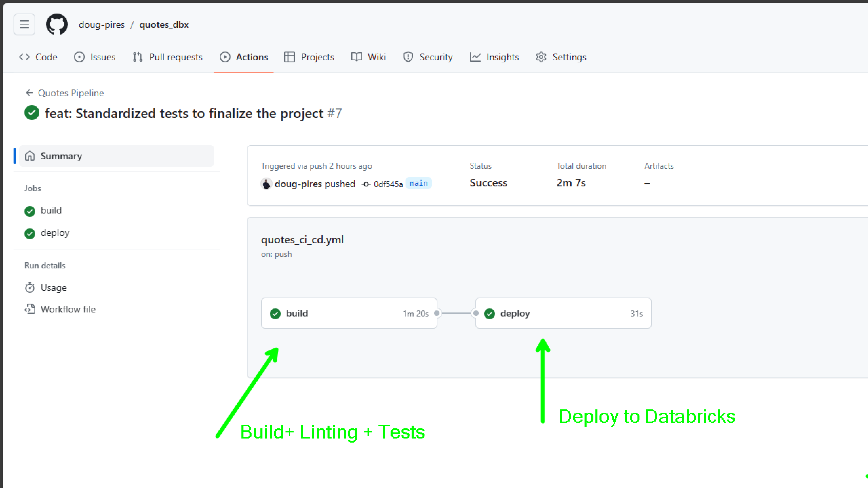Click the main branch label badge
This screenshot has width=868, height=488.
pos(418,183)
